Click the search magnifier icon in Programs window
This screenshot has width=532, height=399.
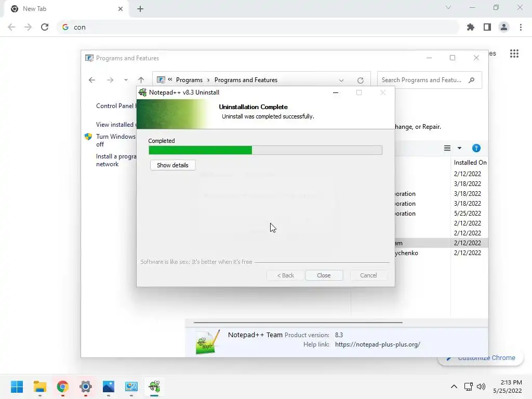[471, 80]
